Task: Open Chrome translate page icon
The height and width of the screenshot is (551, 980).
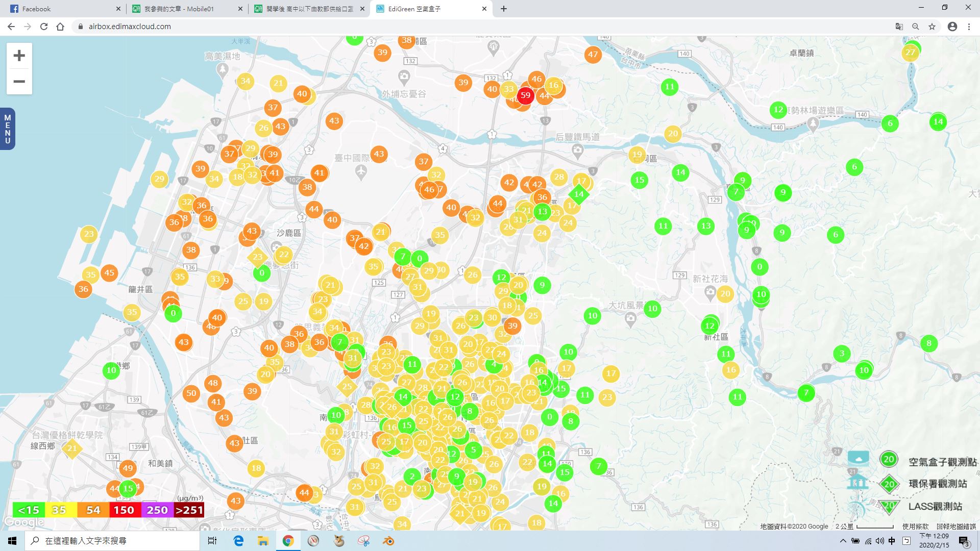Action: (x=899, y=27)
